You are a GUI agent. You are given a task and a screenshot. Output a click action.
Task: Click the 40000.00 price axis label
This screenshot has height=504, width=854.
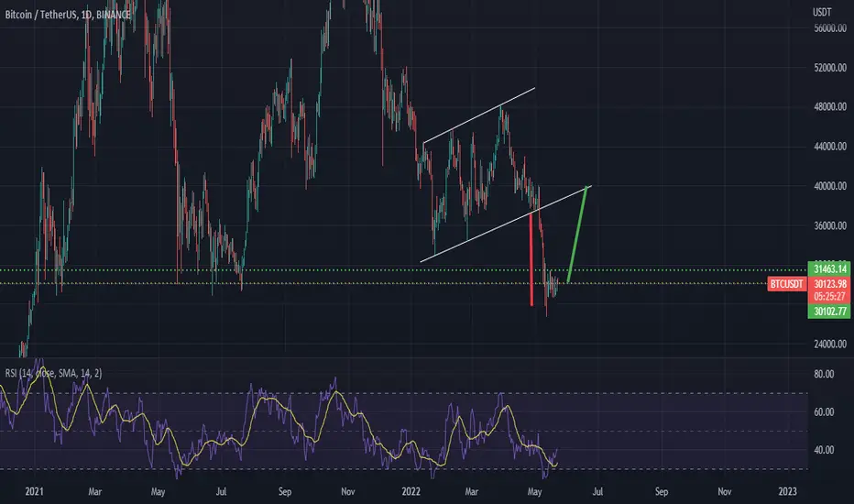(830, 186)
